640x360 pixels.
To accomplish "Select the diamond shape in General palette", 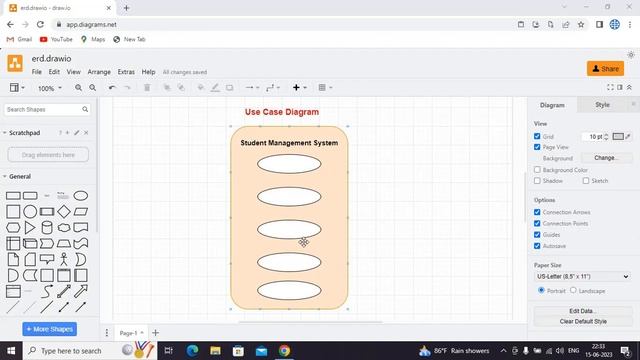I will (x=64, y=212).
